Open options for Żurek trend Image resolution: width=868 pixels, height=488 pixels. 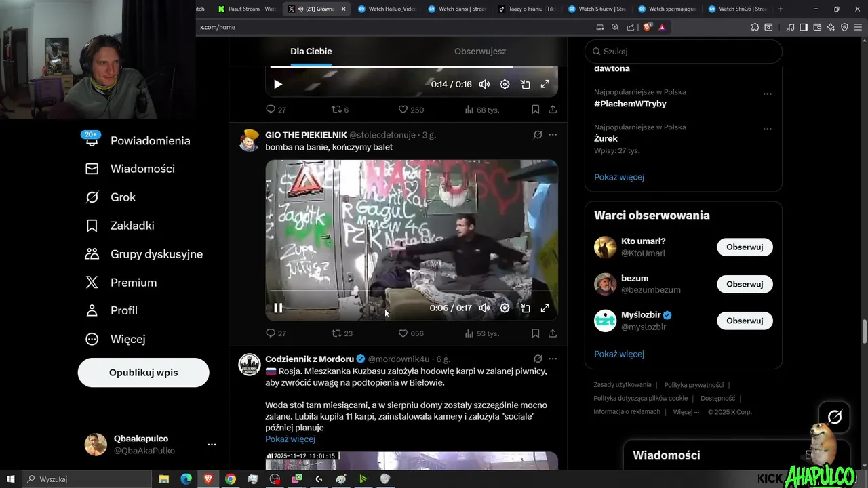pos(767,129)
